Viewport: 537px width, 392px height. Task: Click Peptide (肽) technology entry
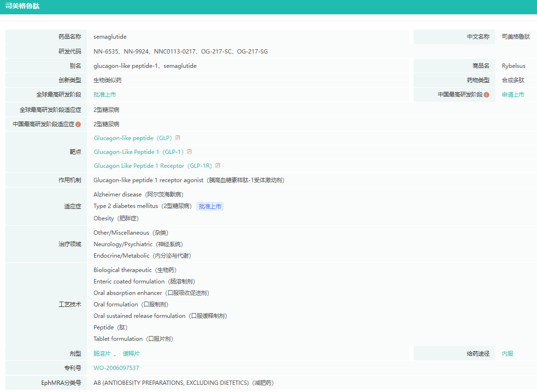pyautogui.click(x=110, y=327)
